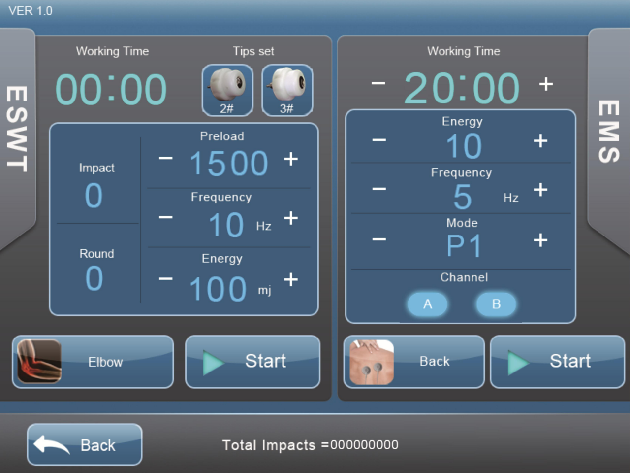Switch EMS Mode to next with plus

tap(540, 240)
